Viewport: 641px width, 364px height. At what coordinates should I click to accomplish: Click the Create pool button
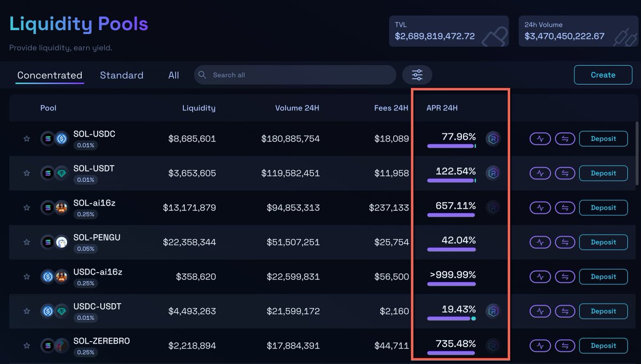point(603,75)
